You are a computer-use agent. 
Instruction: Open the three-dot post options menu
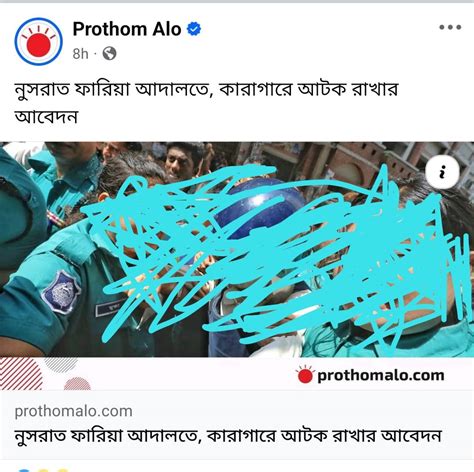coord(450,27)
